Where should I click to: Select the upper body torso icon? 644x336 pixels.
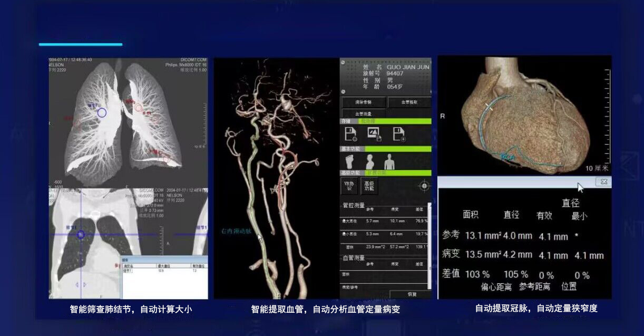[389, 161]
